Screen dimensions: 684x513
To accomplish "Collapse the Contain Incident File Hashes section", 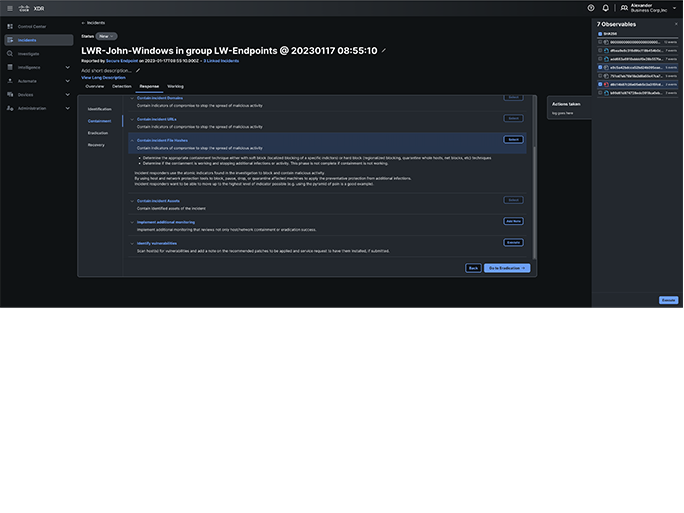I will 134,140.
